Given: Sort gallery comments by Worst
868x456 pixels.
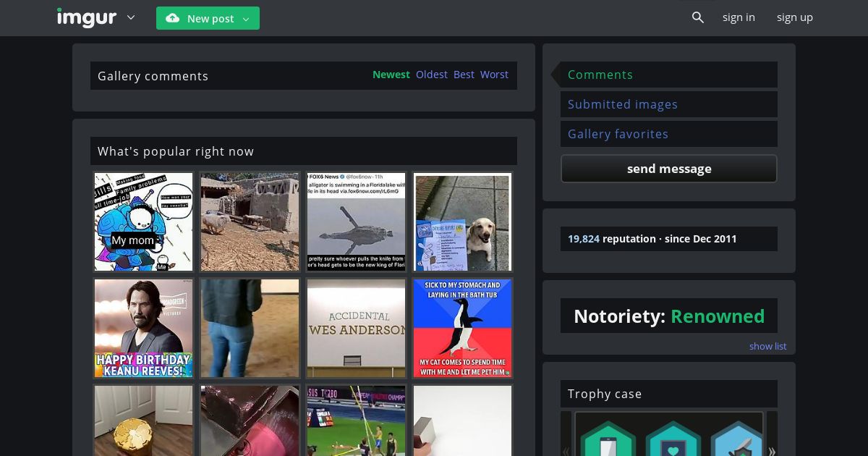Looking at the screenshot, I should (x=494, y=75).
